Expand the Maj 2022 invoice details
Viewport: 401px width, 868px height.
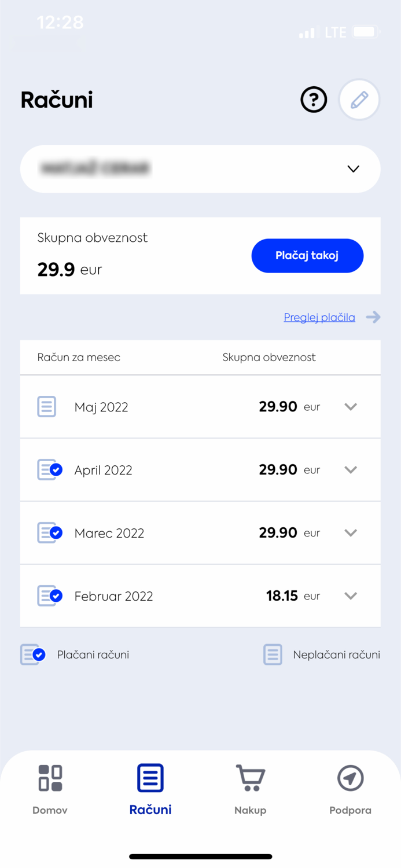[350, 407]
